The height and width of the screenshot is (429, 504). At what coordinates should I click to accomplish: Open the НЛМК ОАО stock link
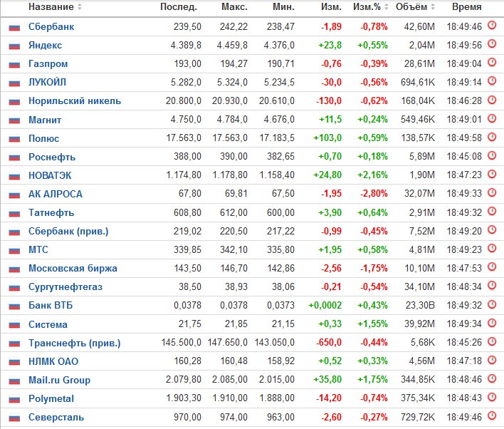(53, 361)
